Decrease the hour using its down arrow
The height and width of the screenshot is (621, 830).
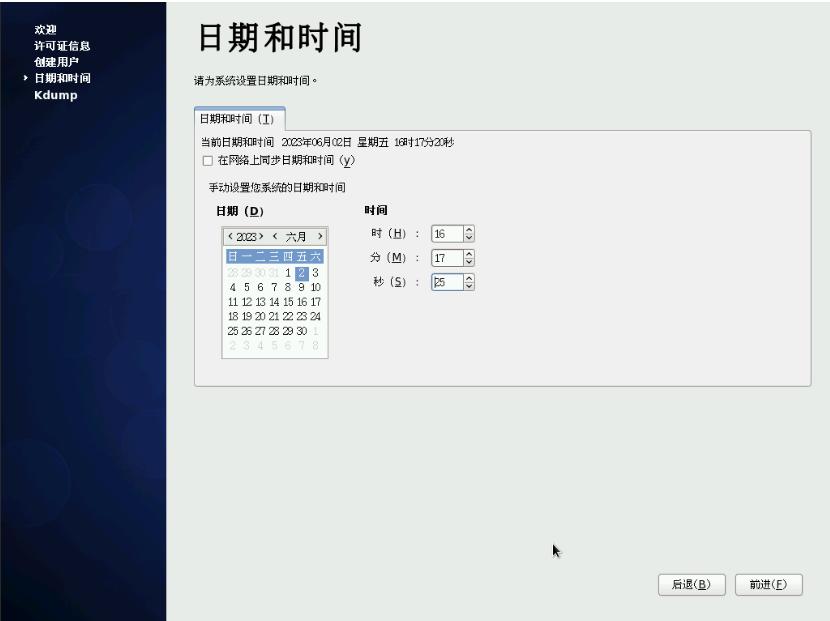tap(467, 237)
